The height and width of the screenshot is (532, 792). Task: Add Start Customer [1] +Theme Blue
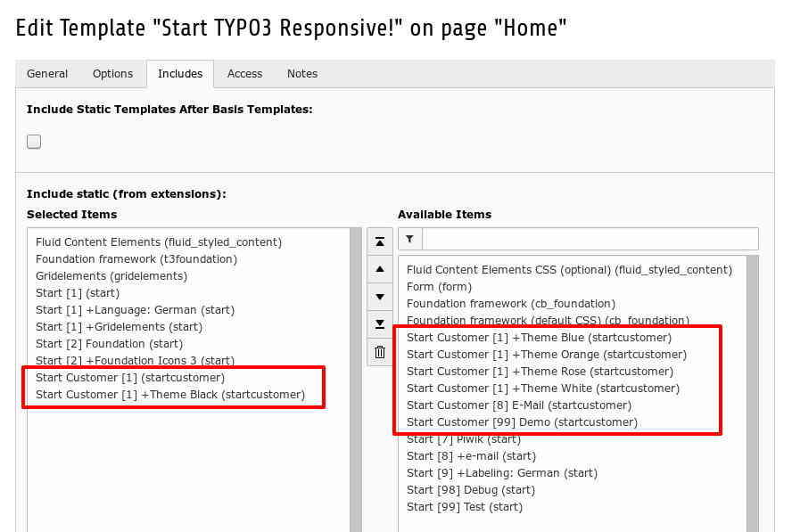coord(539,338)
